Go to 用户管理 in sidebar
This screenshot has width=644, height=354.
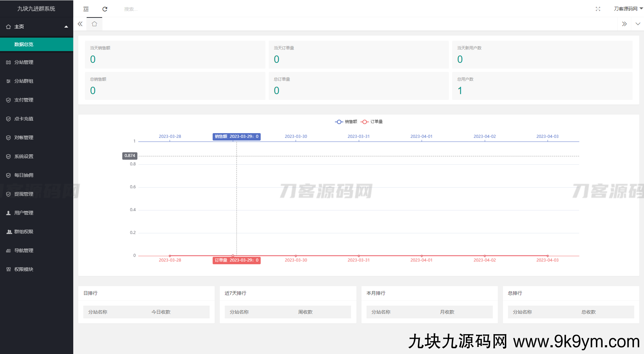[x=24, y=213]
